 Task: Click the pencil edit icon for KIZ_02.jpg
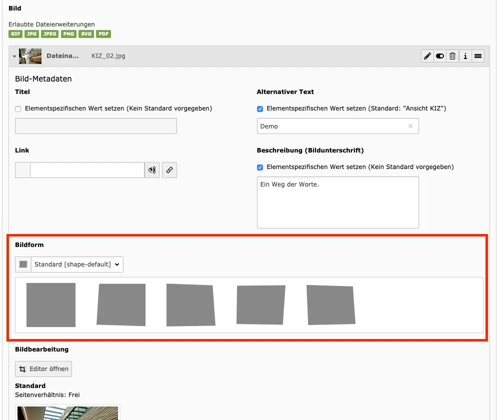pyautogui.click(x=427, y=56)
